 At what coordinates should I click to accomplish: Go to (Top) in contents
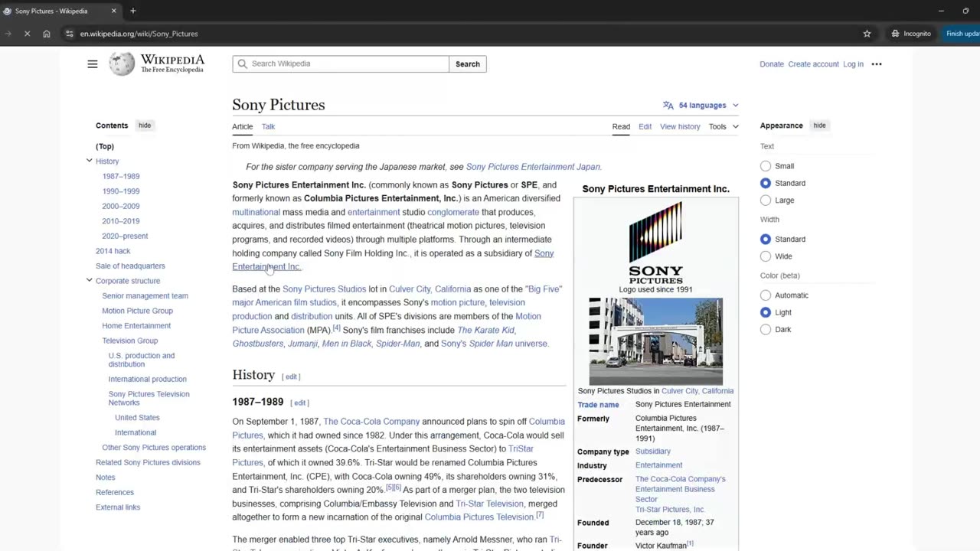coord(105,146)
